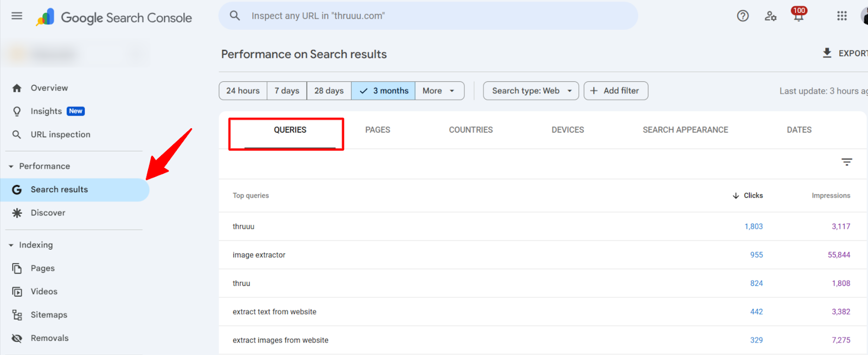
Task: Click the 'thruuu' query row
Action: (542, 226)
